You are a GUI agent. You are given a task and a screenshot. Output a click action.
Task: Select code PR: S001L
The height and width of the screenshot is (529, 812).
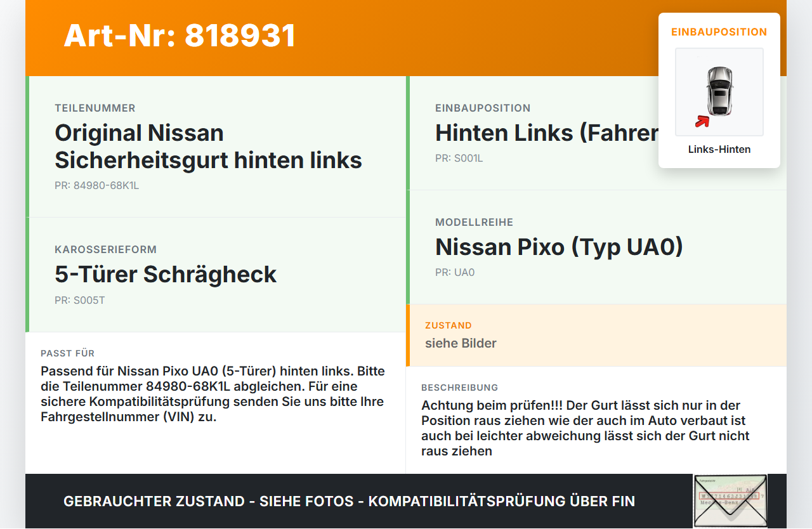459,159
